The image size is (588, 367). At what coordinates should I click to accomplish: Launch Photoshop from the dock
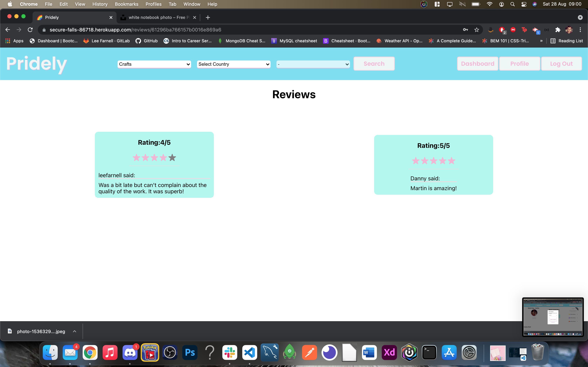coord(190,352)
